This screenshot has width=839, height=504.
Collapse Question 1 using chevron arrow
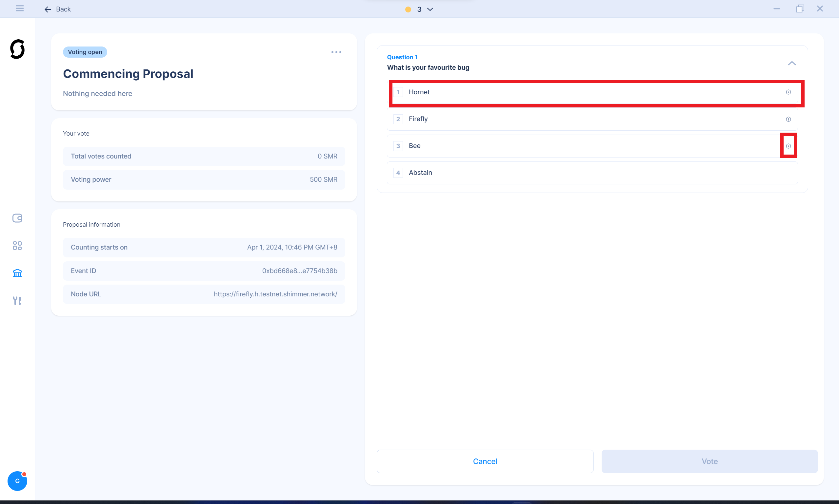[792, 63]
